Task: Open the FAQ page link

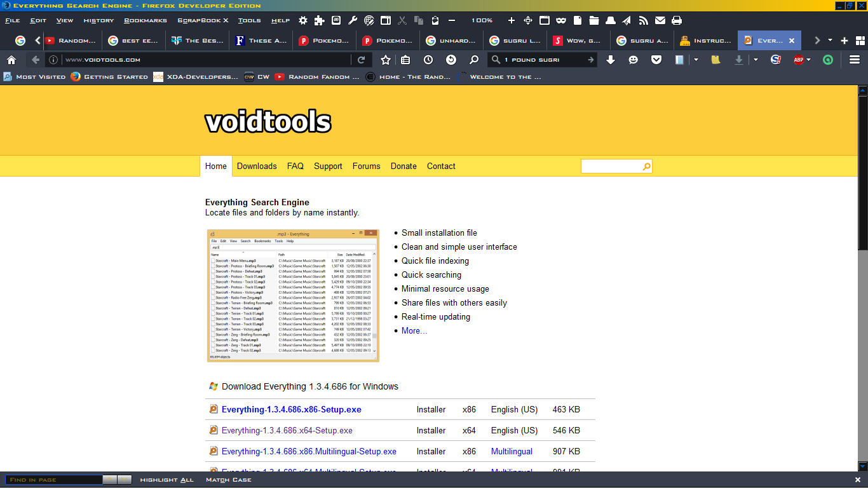Action: 295,166
